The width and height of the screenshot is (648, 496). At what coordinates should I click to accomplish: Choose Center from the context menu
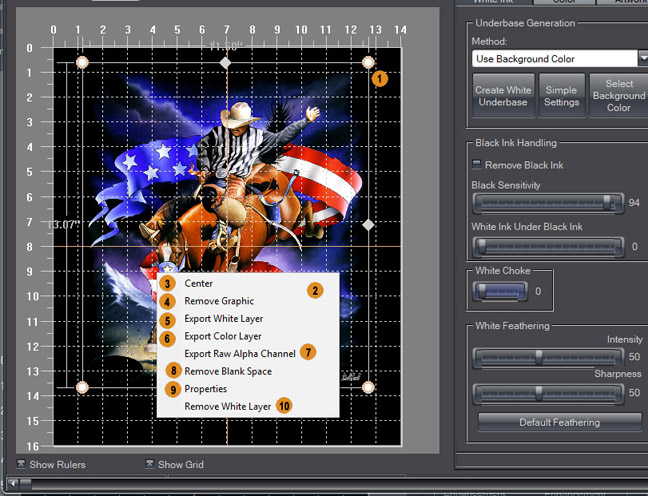[198, 284]
